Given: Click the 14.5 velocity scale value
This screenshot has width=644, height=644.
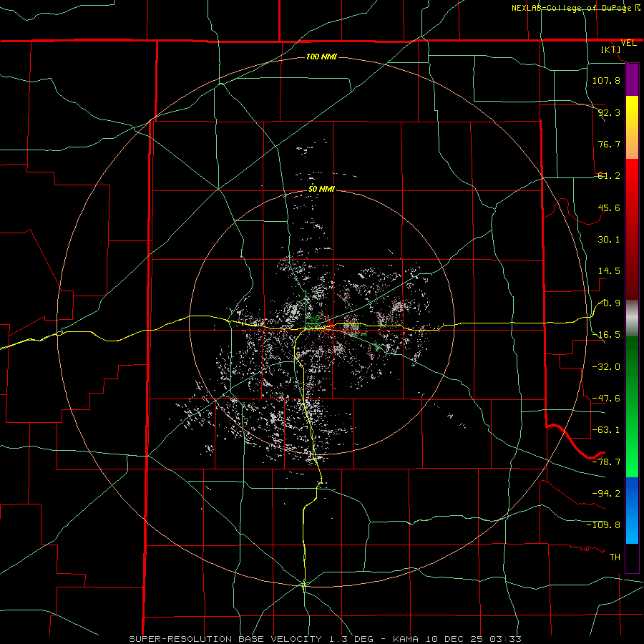Looking at the screenshot, I should pos(609,271).
